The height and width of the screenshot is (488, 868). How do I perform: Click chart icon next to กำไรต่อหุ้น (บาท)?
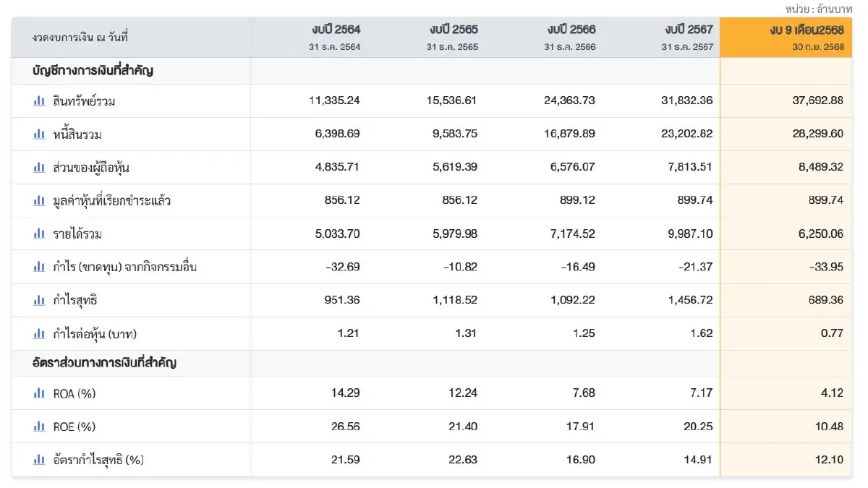pyautogui.click(x=39, y=334)
